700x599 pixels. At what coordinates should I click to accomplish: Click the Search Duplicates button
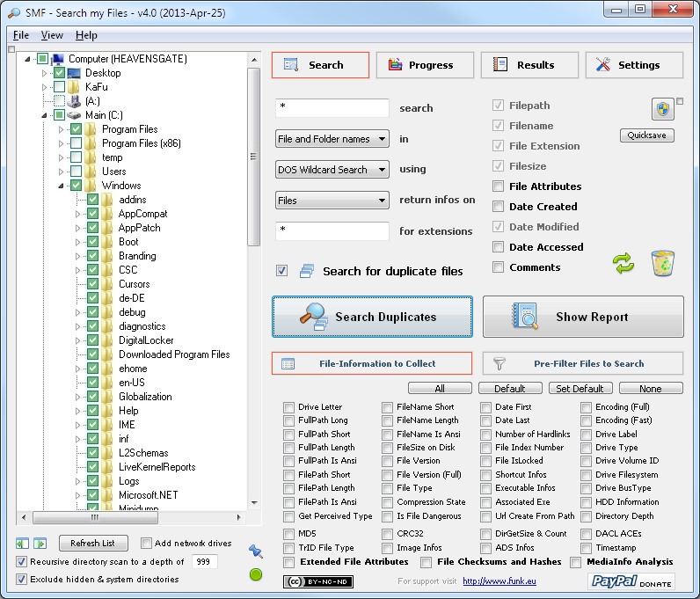tap(372, 317)
